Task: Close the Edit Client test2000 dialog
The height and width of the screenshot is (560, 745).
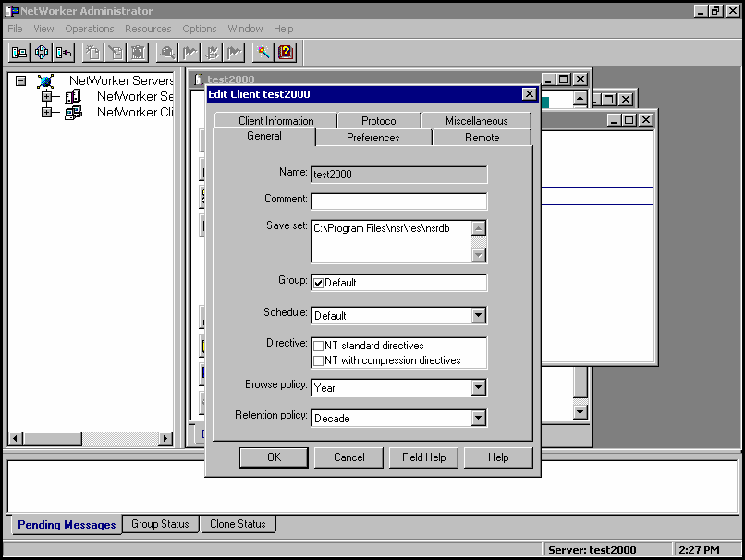Action: (x=530, y=94)
